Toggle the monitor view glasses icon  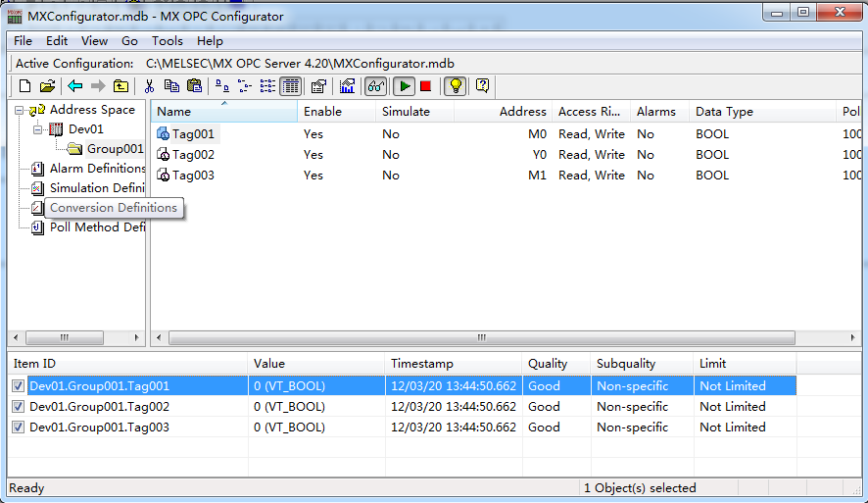pyautogui.click(x=376, y=86)
